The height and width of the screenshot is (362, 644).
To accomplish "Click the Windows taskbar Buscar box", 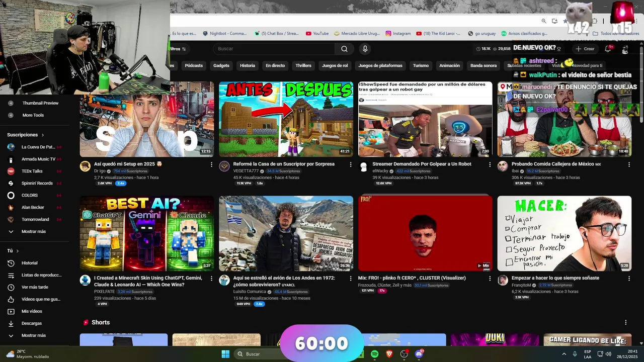I will click(257, 354).
